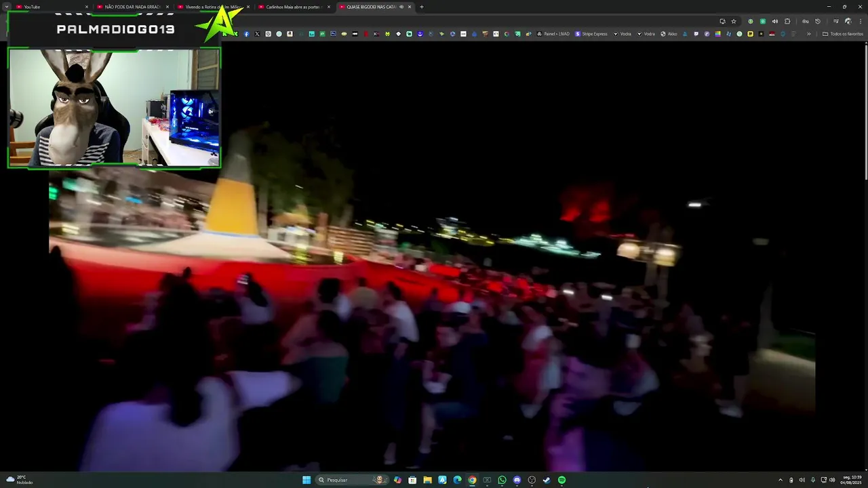Open the extensions puzzle icon

787,21
